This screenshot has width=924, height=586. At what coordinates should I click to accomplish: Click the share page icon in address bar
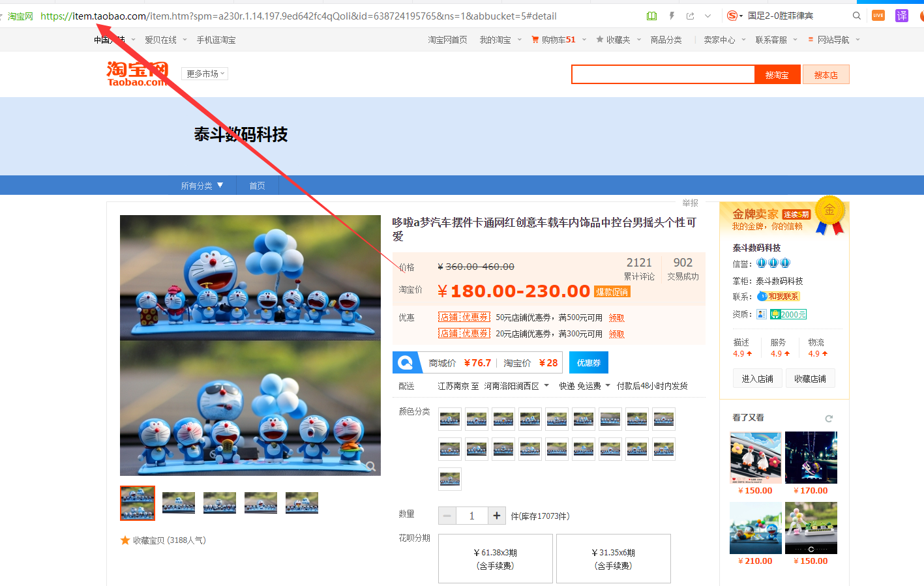click(690, 16)
